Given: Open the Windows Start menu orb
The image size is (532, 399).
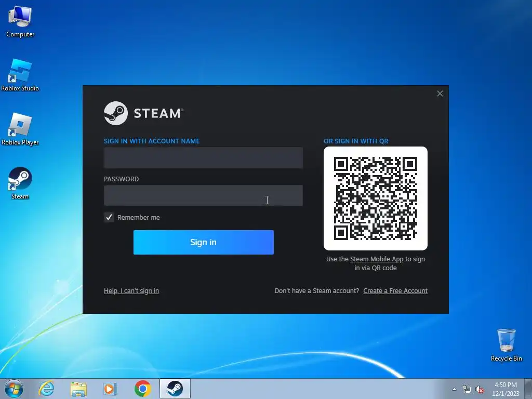Looking at the screenshot, I should point(14,389).
